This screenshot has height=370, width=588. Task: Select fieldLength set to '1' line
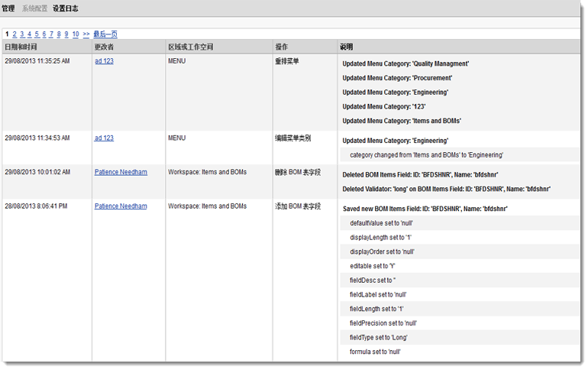[x=376, y=309]
